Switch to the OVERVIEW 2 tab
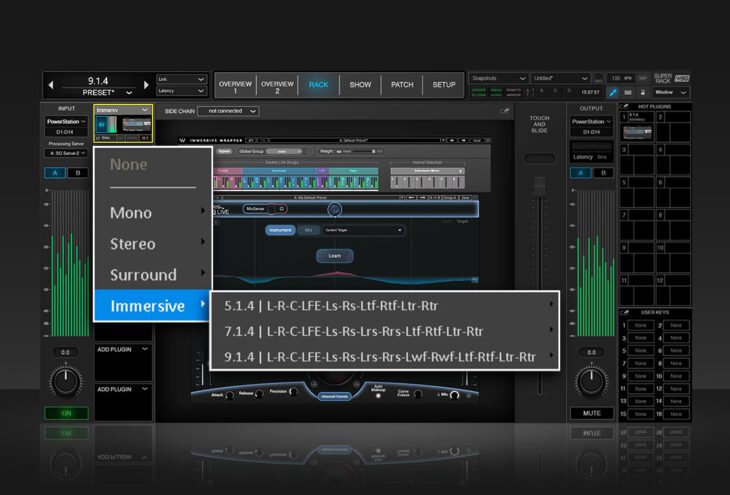The width and height of the screenshot is (730, 495). (x=277, y=85)
